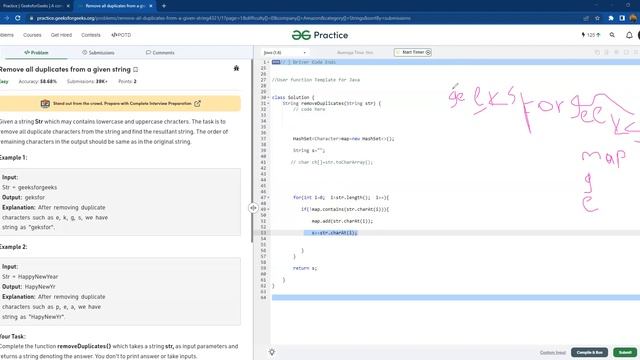The width and height of the screenshot is (640, 360).
Task: Click the editor fullscreen icon in the toolbar
Action: 626,53
